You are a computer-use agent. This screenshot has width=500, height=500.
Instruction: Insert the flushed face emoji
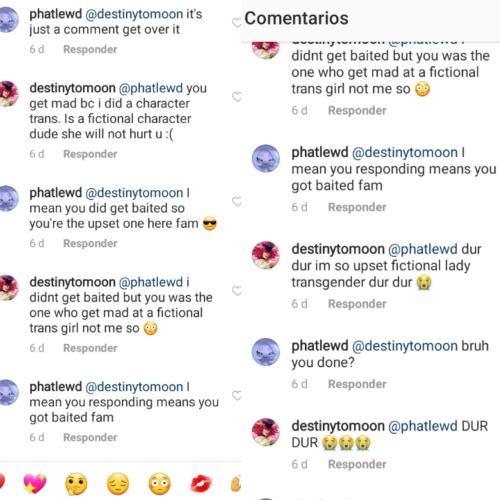(x=160, y=484)
